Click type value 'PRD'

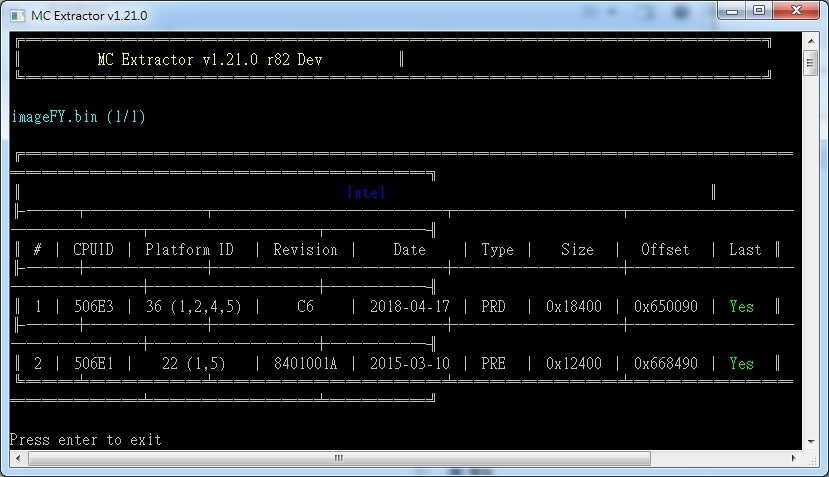pyautogui.click(x=493, y=306)
